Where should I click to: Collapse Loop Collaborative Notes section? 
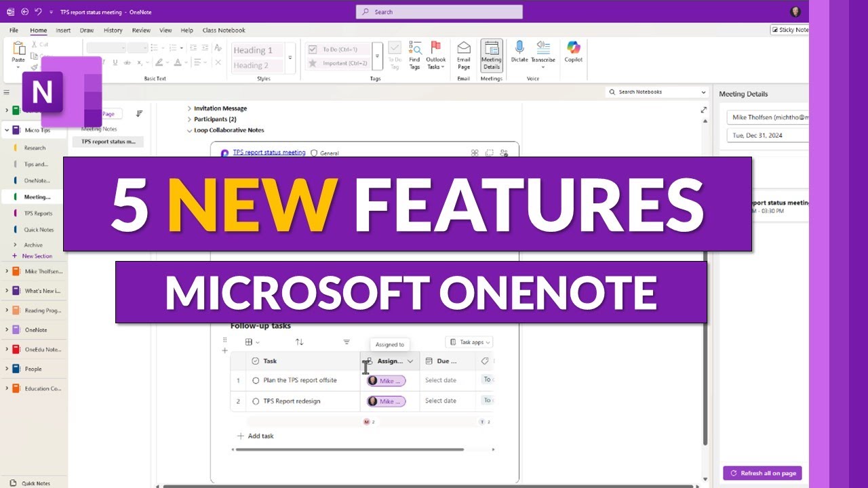tap(189, 130)
